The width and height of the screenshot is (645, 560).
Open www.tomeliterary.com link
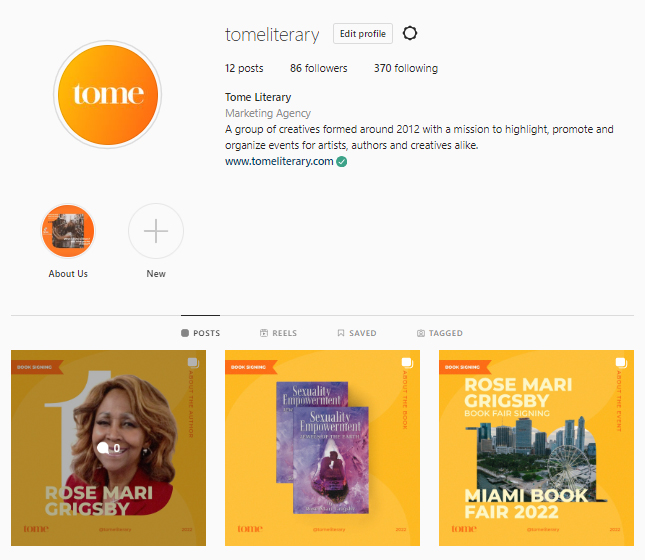coord(279,161)
